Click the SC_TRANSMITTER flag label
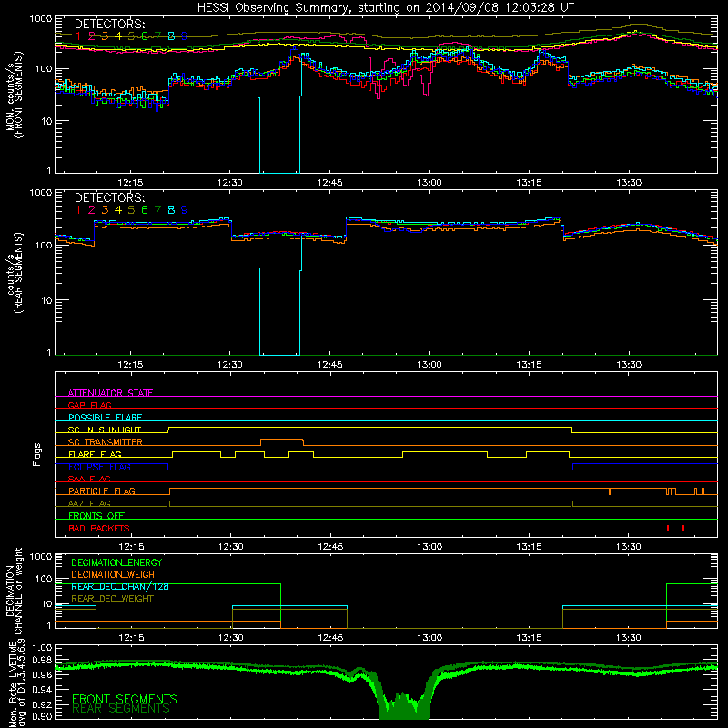 pos(106,442)
